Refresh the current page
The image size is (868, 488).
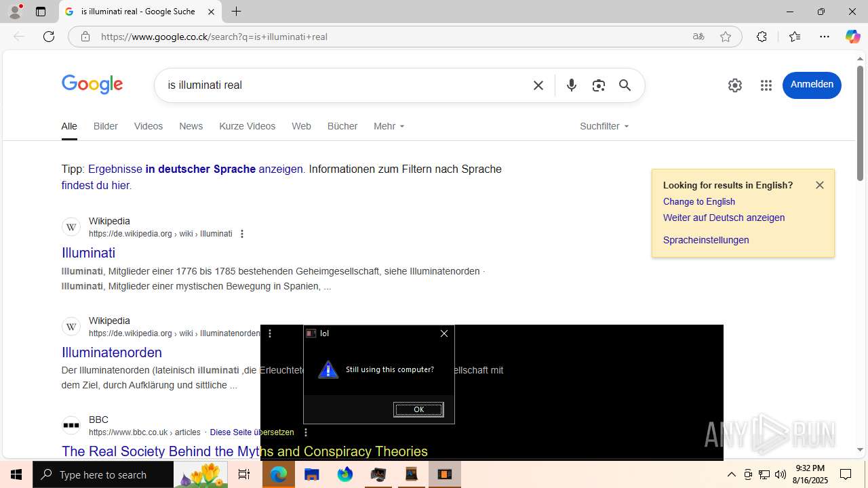coord(49,37)
